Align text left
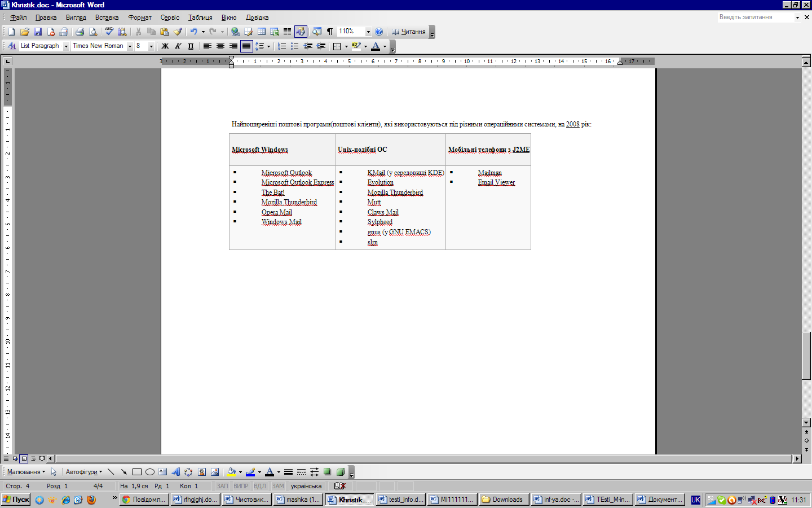 tap(207, 46)
